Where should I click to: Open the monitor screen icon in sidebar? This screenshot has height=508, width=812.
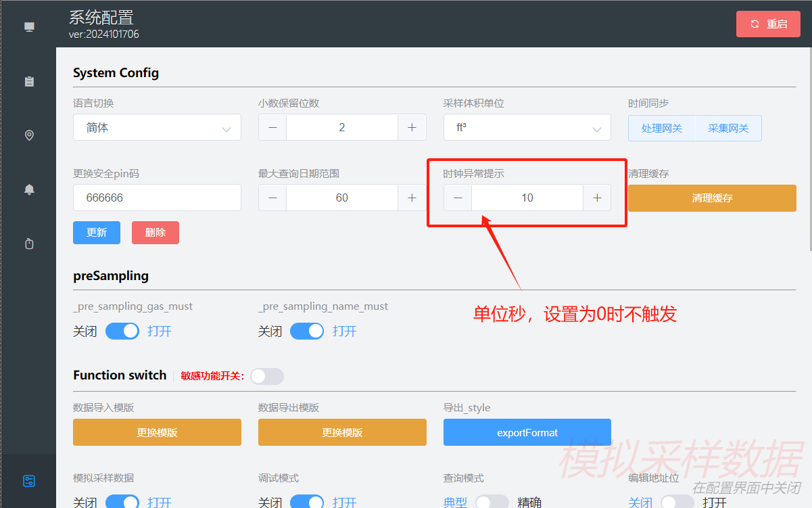[29, 27]
